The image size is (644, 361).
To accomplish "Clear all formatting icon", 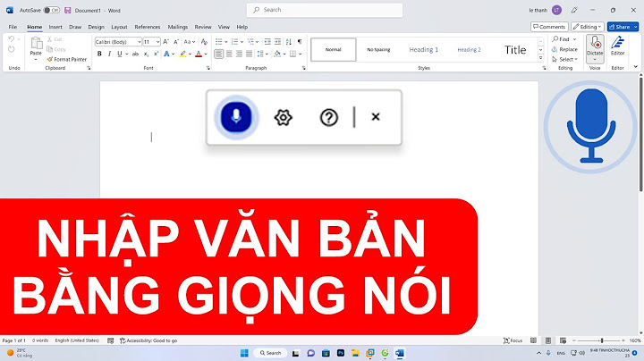I will tap(204, 42).
